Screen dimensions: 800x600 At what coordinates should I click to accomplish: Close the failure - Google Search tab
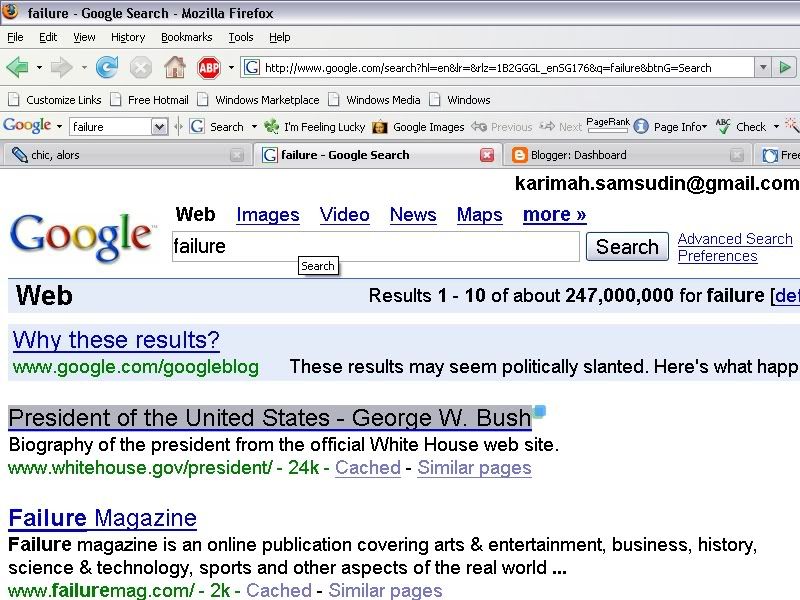click(486, 155)
